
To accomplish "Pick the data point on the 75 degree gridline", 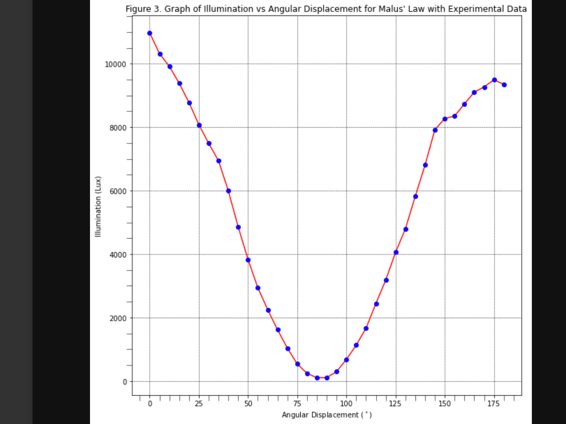I will (x=297, y=364).
